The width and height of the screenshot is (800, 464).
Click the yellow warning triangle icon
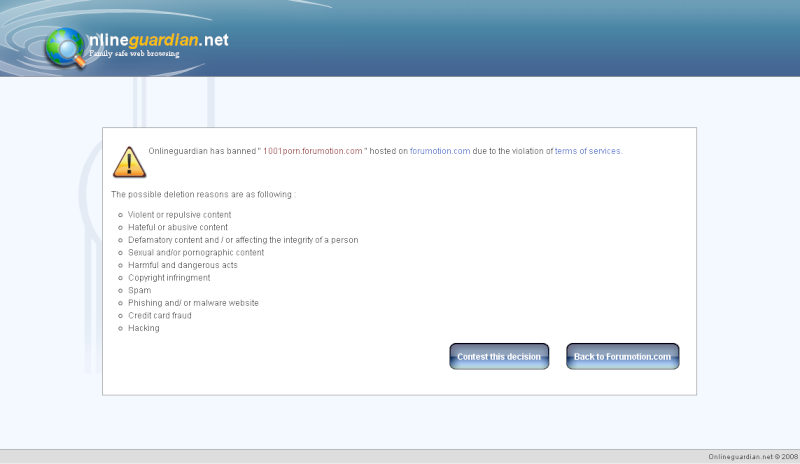129,162
